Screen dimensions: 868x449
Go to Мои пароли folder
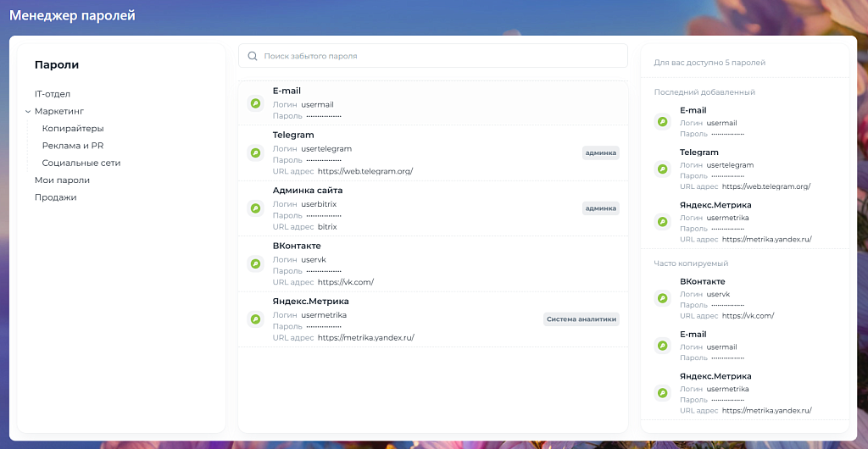pyautogui.click(x=62, y=180)
